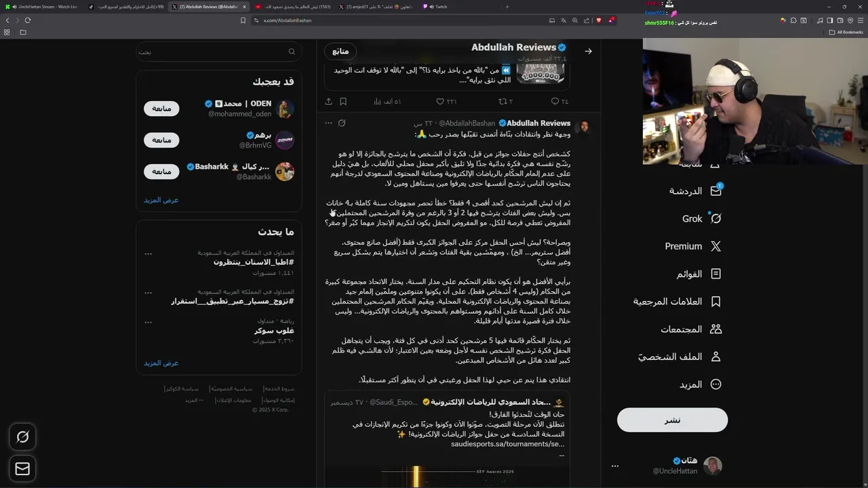
Task: Click the نشر post button
Action: [672, 420]
